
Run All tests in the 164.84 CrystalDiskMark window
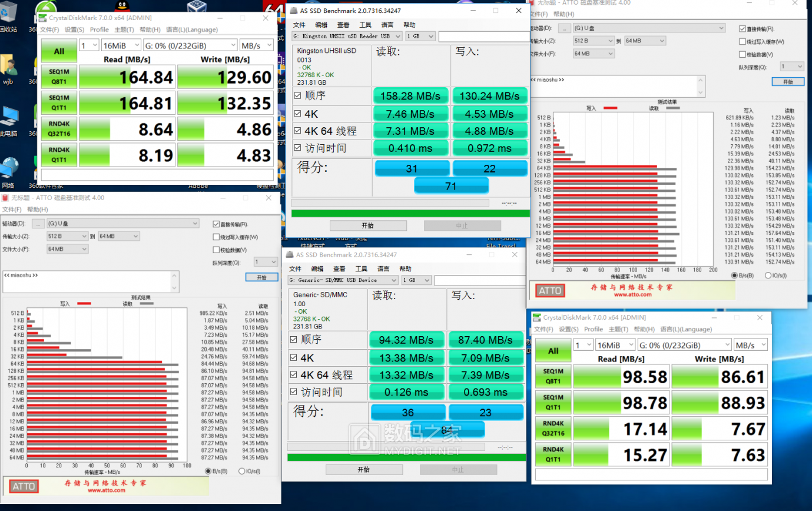click(x=59, y=51)
